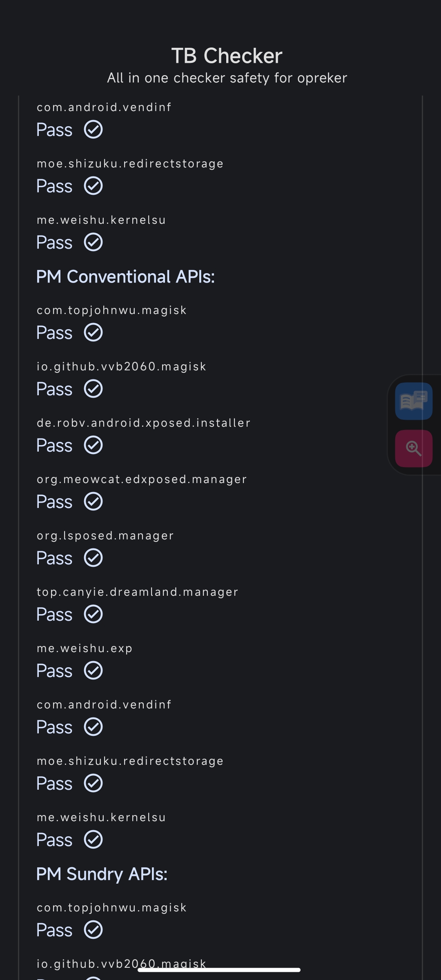Tap the blue book reader floating icon
Viewport: 441px width, 980px height.
[x=414, y=401]
